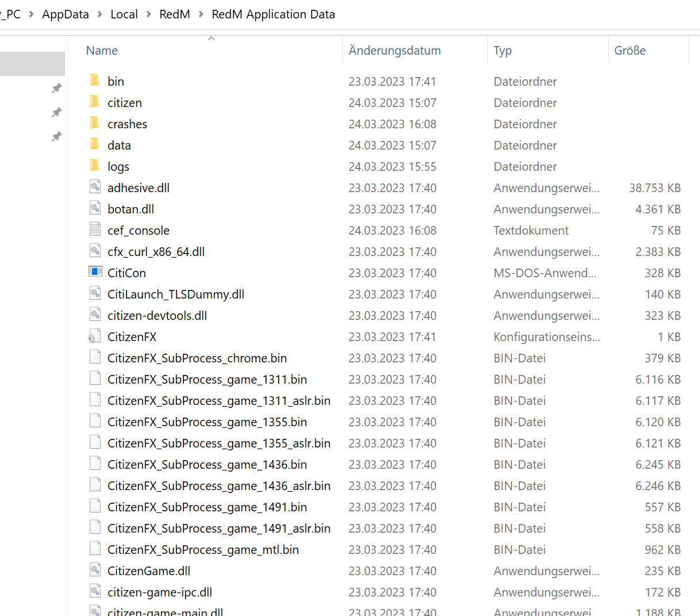Expand breadcrumb chevron before AppData
The height and width of the screenshot is (616, 700).
(31, 14)
